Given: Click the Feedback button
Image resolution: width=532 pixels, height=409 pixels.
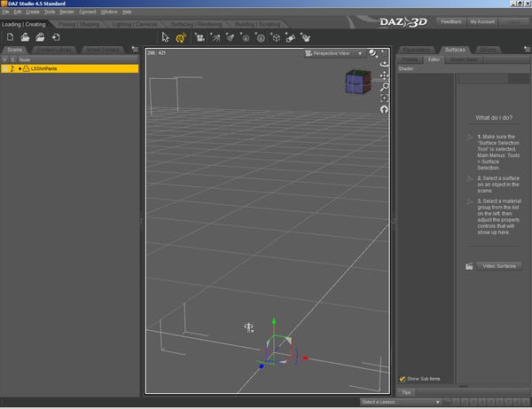Looking at the screenshot, I should 451,21.
